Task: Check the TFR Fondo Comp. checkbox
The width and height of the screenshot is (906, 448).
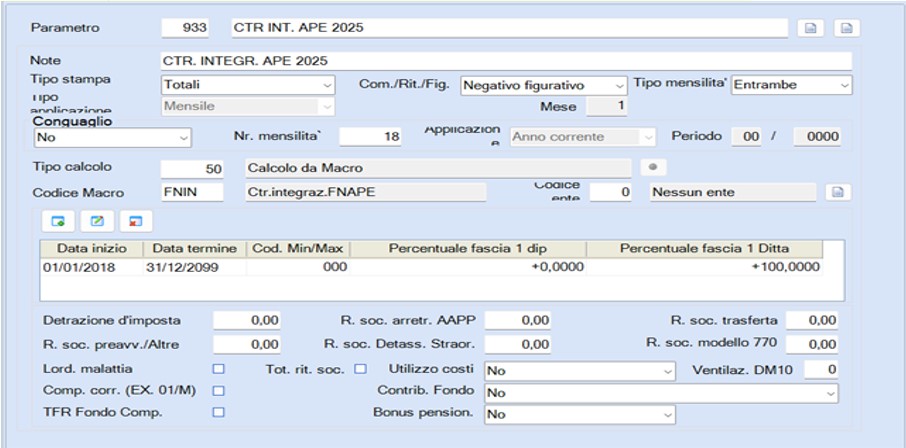Action: pos(218,412)
